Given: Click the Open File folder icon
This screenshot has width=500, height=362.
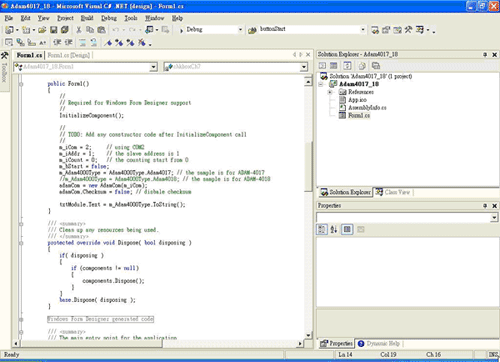Looking at the screenshot, I should point(42,30).
